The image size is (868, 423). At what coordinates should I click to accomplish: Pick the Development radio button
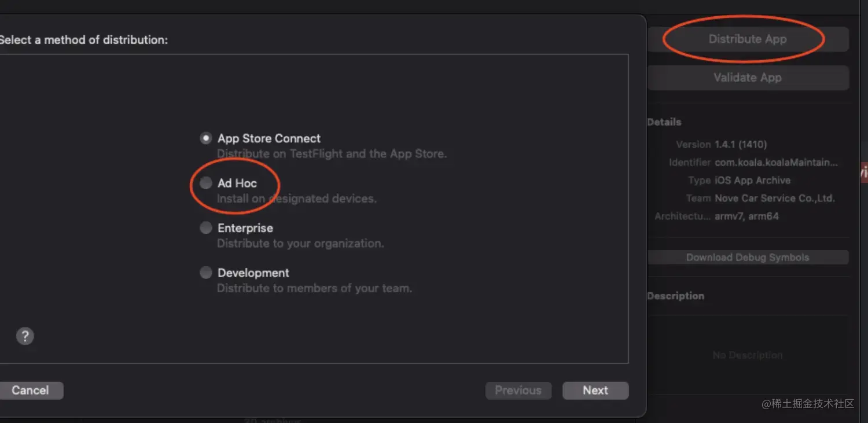pyautogui.click(x=205, y=273)
